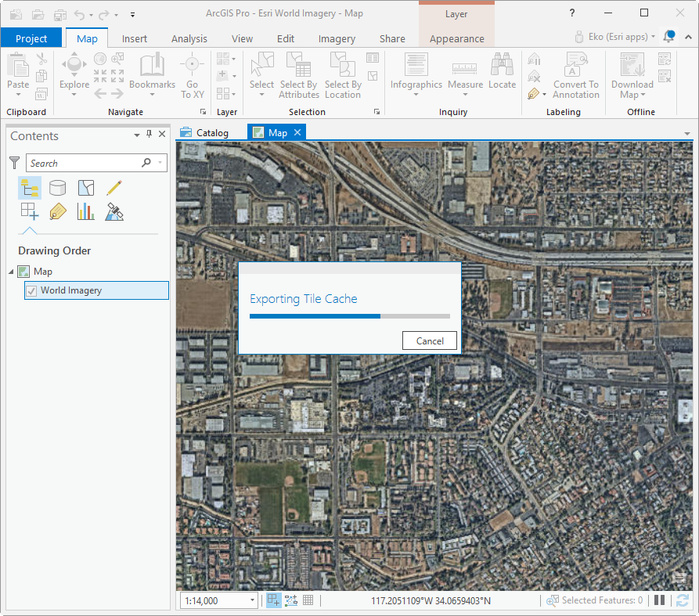The width and height of the screenshot is (699, 616).
Task: Click the satellite list icon
Action: coord(114,211)
